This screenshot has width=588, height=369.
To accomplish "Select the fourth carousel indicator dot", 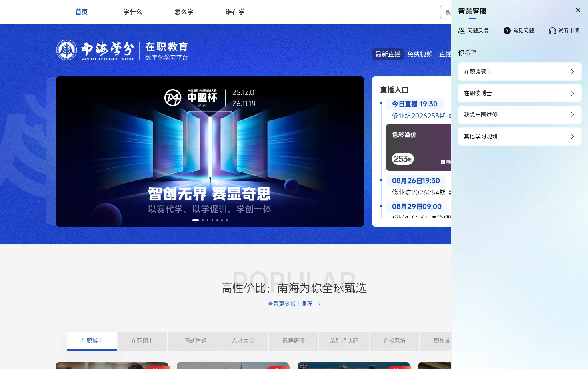I will click(212, 220).
